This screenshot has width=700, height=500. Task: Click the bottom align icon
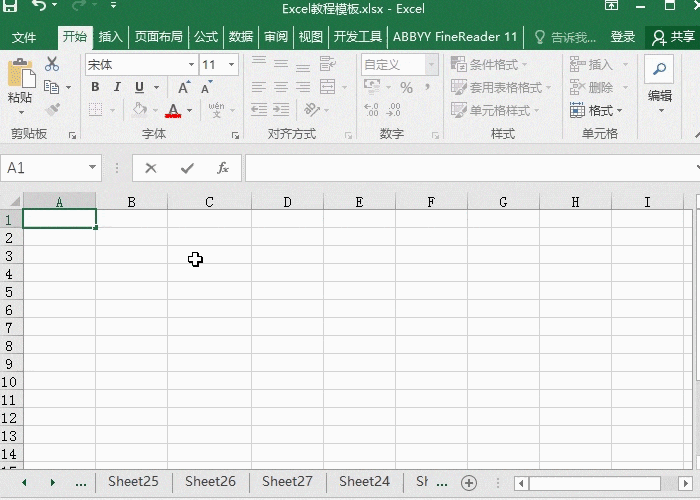point(303,65)
